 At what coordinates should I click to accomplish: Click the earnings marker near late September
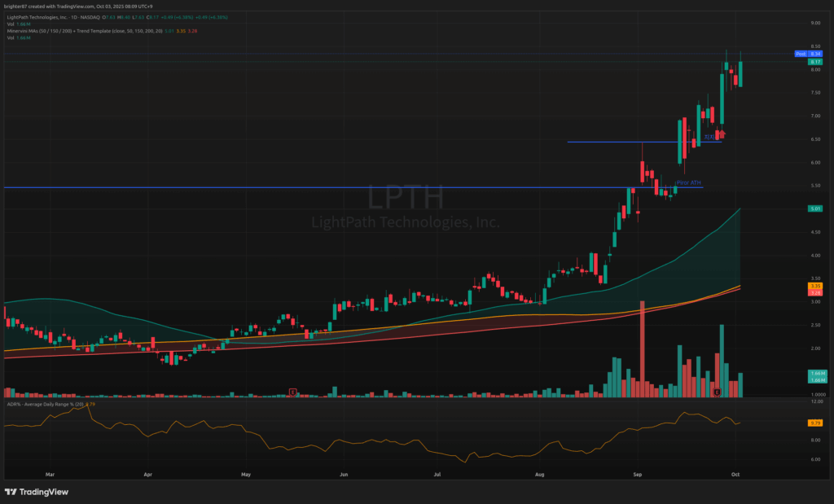click(717, 392)
